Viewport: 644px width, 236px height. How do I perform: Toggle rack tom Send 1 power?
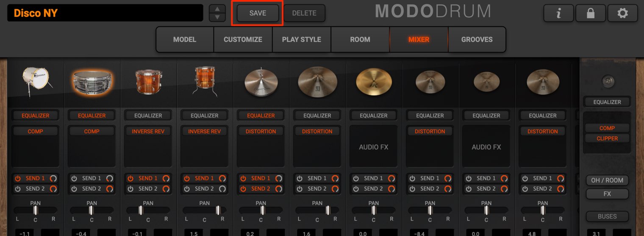point(130,178)
